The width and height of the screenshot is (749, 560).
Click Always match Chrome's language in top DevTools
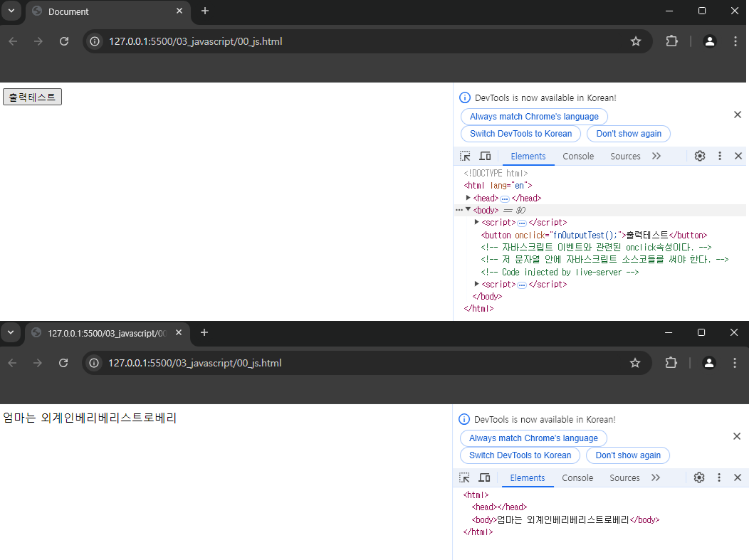point(534,117)
